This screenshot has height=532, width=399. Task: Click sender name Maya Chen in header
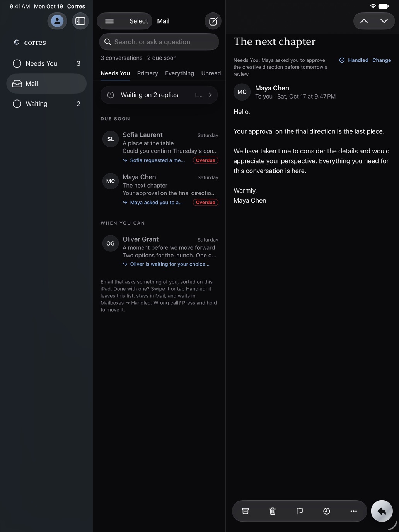point(272,88)
